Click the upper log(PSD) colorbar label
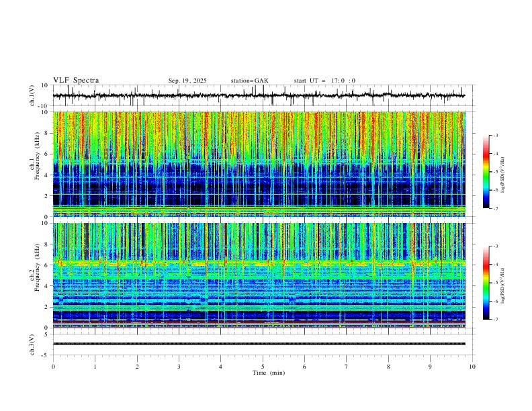 pos(502,175)
